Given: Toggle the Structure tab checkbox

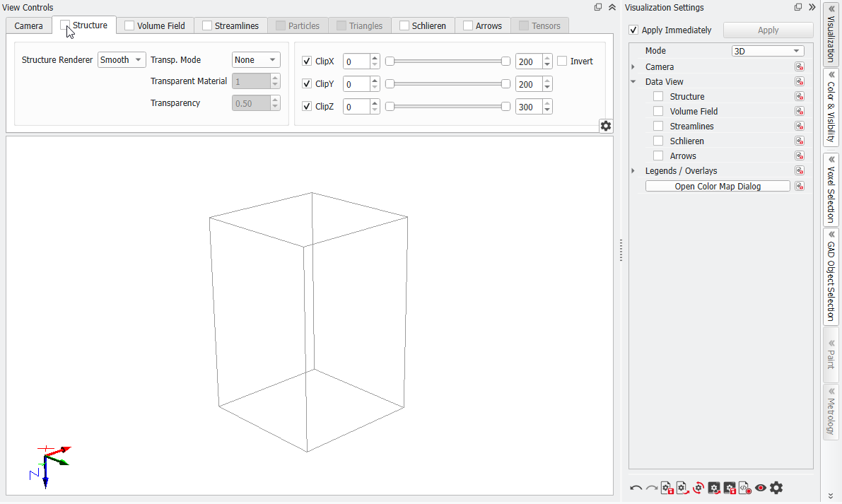Looking at the screenshot, I should (65, 25).
